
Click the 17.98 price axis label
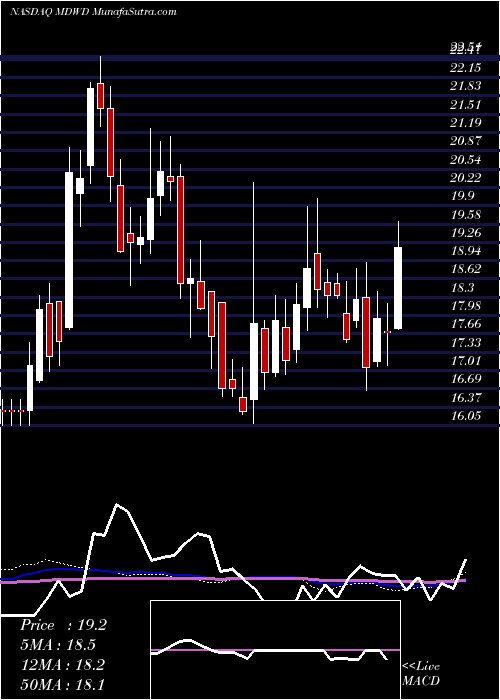466,305
